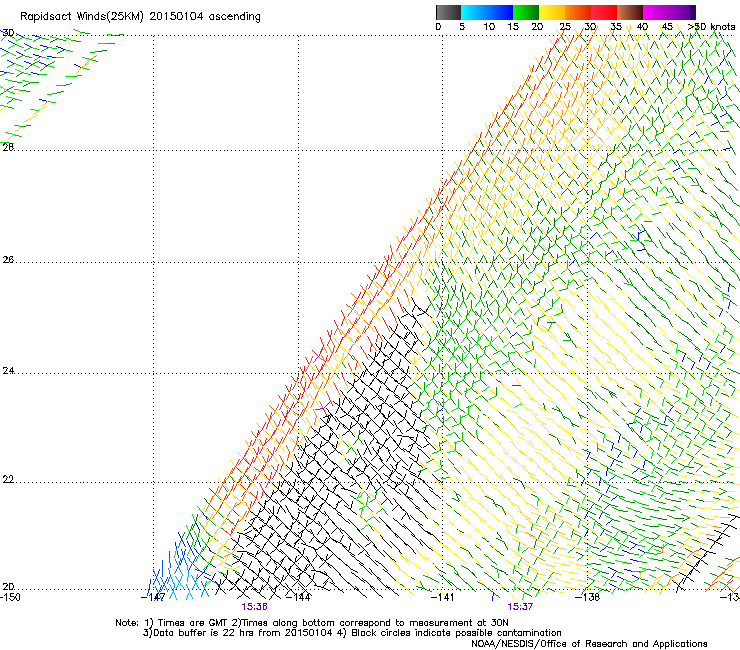
Task: Click the latitude label 28
Action: (8, 147)
